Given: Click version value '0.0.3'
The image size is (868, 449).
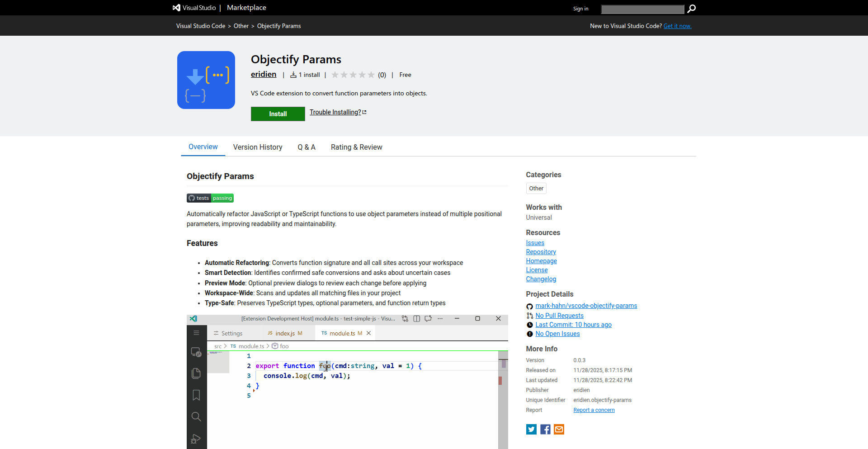Looking at the screenshot, I should tap(580, 360).
